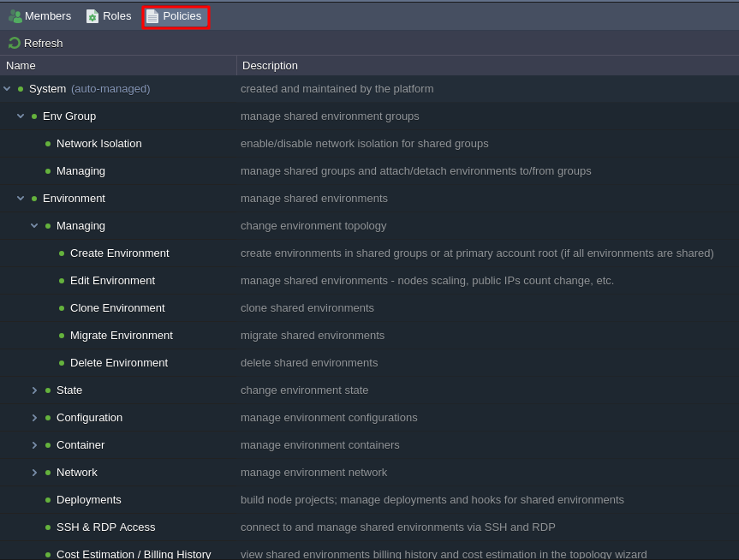The height and width of the screenshot is (560, 739).
Task: Click the green Refresh arrow icon
Action: click(14, 43)
